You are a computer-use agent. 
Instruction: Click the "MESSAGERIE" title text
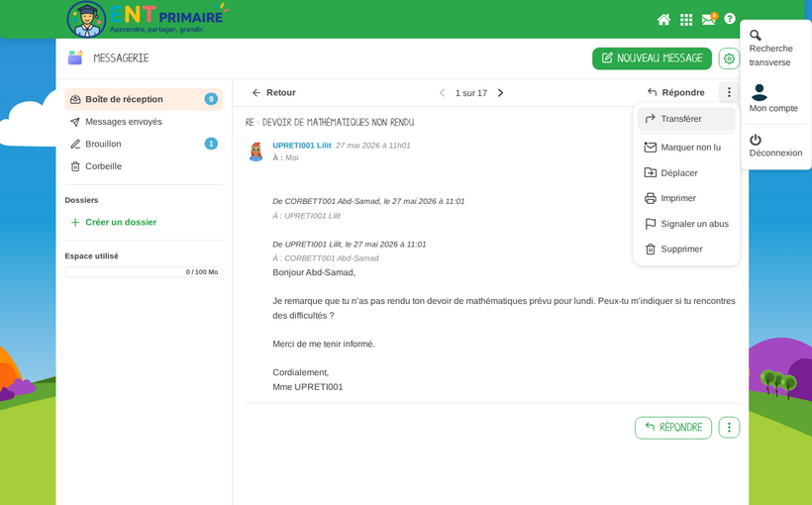121,58
